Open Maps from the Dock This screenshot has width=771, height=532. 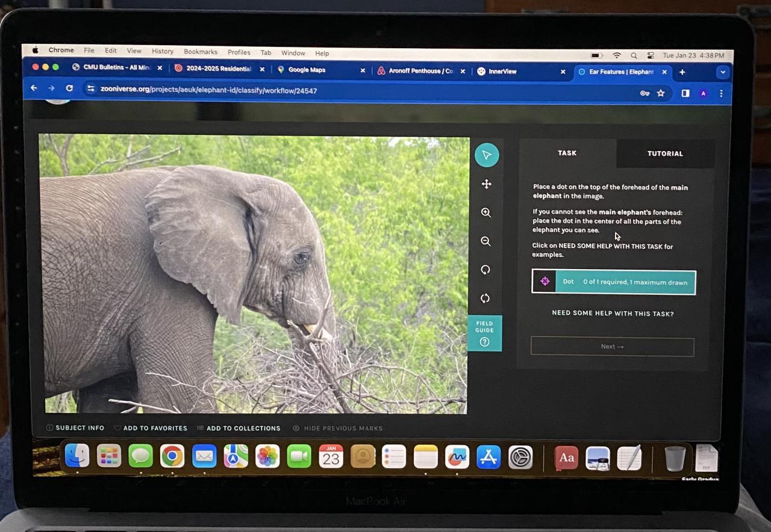(236, 456)
